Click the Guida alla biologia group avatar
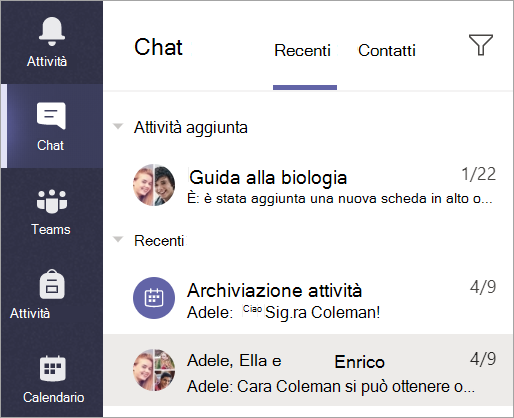This screenshot has height=418, width=514. click(x=154, y=185)
